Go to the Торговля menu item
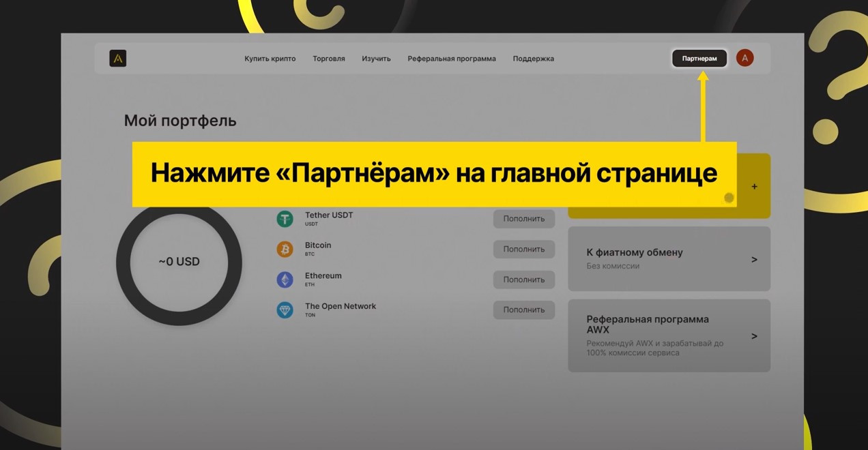This screenshot has width=868, height=450. pyautogui.click(x=329, y=59)
